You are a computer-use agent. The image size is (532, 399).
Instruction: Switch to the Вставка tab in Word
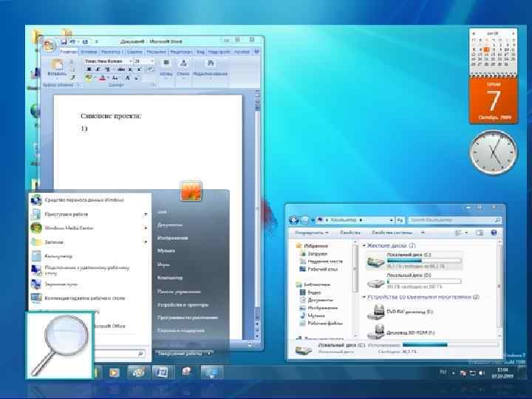(x=89, y=52)
